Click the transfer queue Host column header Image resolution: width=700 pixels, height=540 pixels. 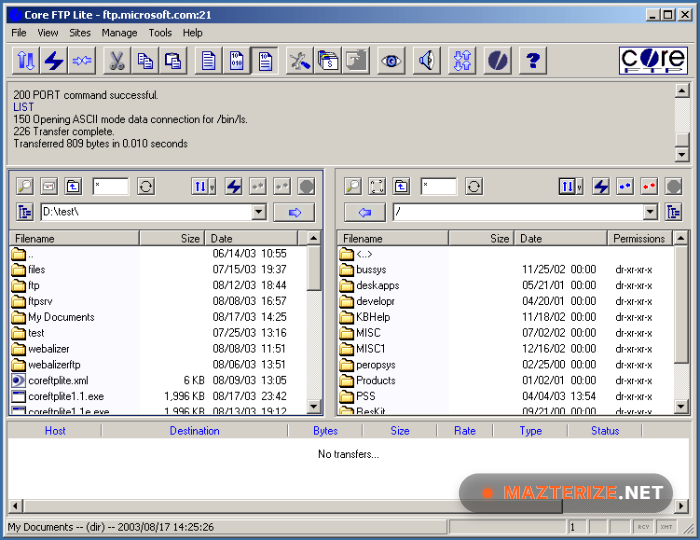click(55, 431)
